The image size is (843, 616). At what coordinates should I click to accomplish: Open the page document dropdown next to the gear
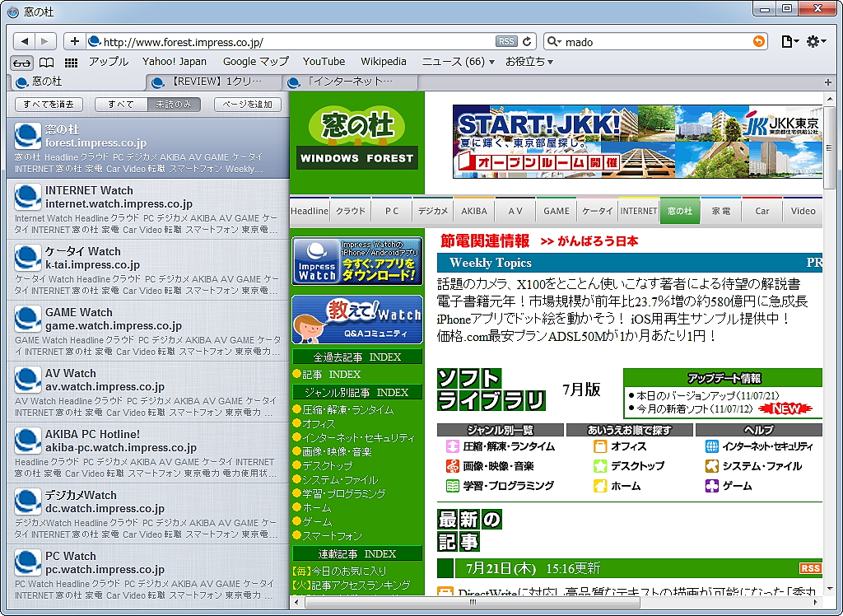coord(789,40)
